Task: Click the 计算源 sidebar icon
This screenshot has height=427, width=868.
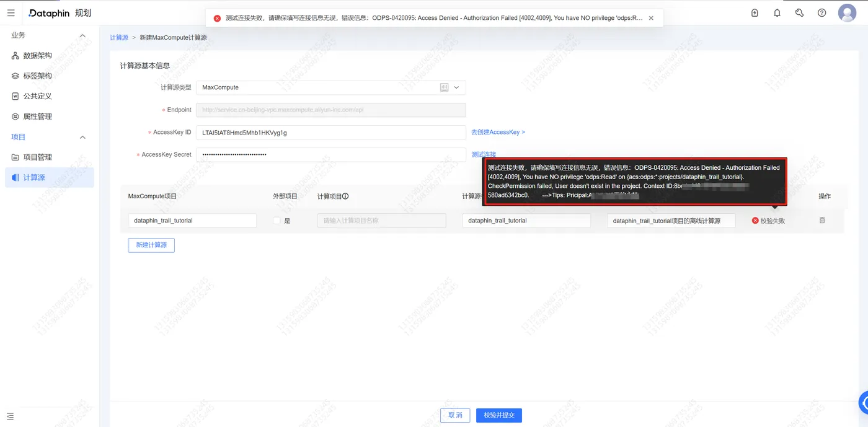Action: click(x=15, y=177)
